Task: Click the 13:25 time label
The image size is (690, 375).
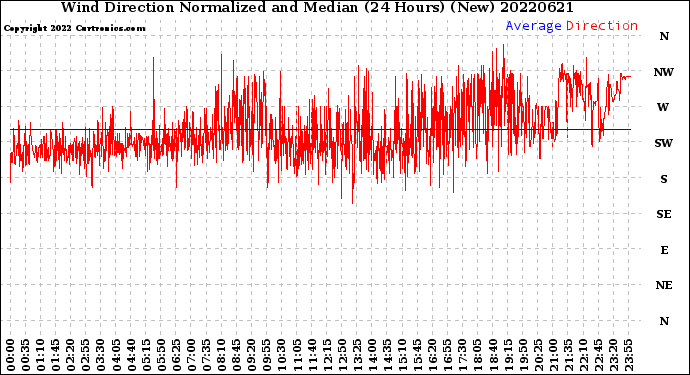Action: (x=357, y=356)
